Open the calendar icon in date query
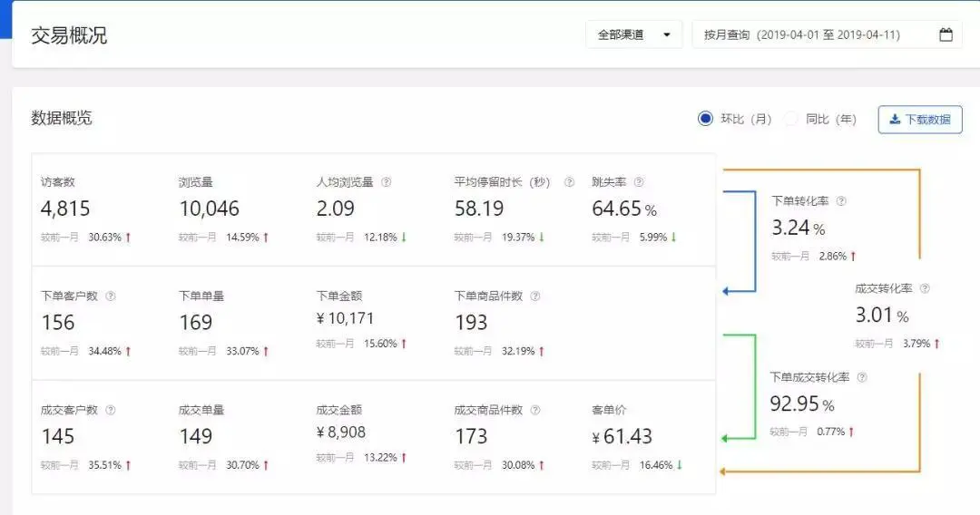This screenshot has width=980, height=515. click(x=946, y=34)
